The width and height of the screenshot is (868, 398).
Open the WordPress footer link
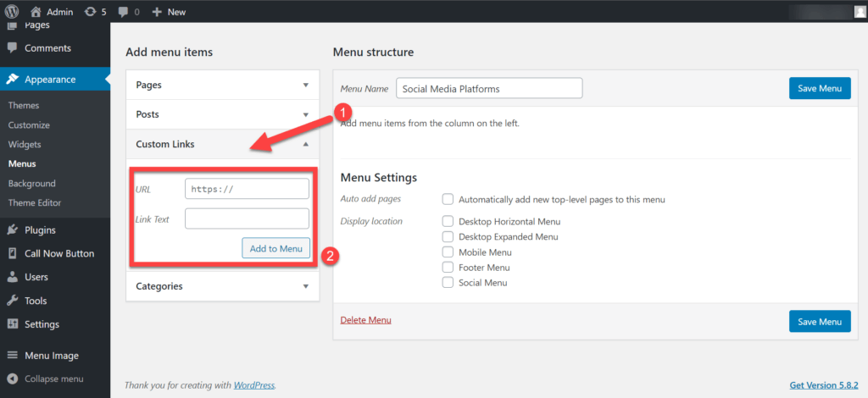click(254, 384)
